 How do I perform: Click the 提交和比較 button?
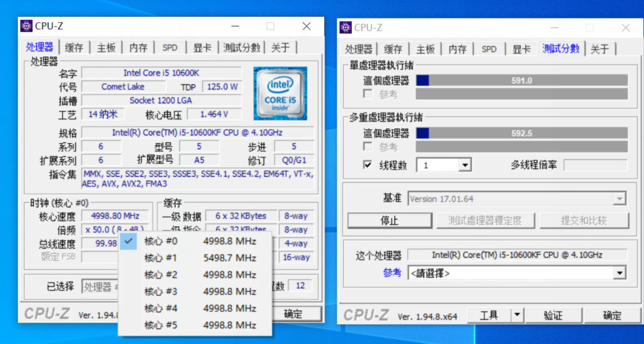coord(584,221)
